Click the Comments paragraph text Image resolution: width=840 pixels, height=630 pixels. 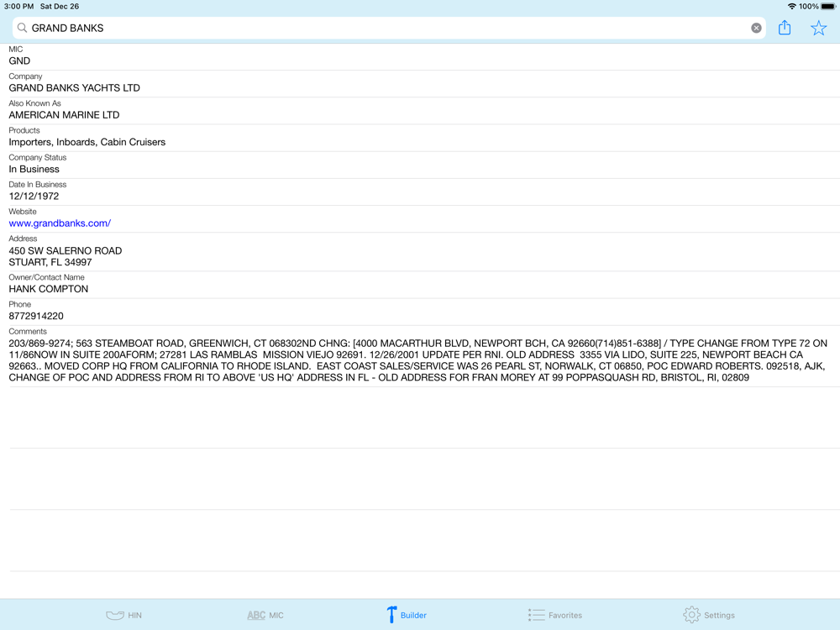[x=417, y=360]
